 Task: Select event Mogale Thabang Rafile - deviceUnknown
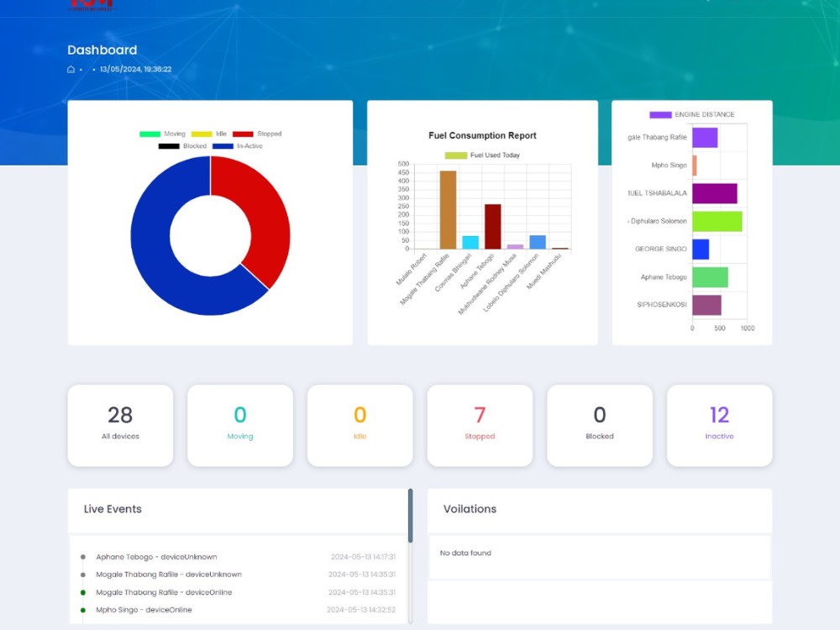pos(169,575)
